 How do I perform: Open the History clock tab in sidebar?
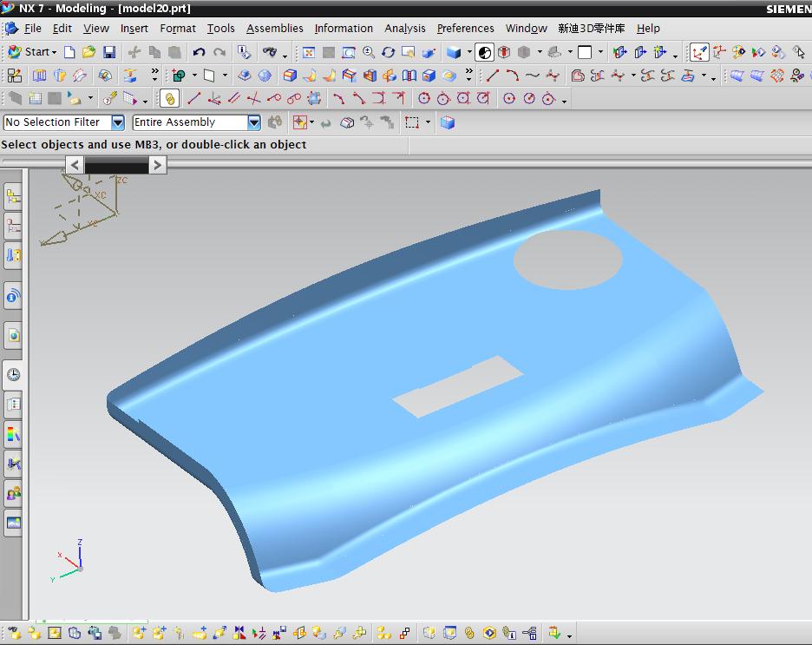pyautogui.click(x=13, y=375)
